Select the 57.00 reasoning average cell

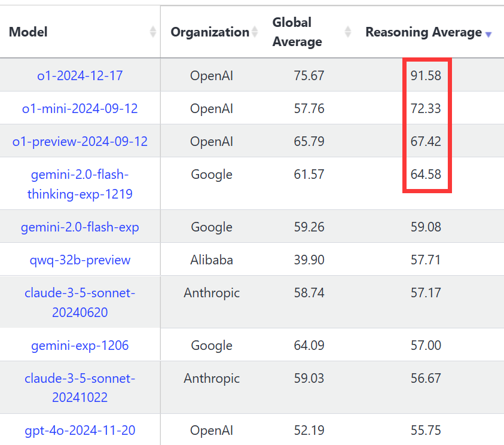click(x=426, y=345)
